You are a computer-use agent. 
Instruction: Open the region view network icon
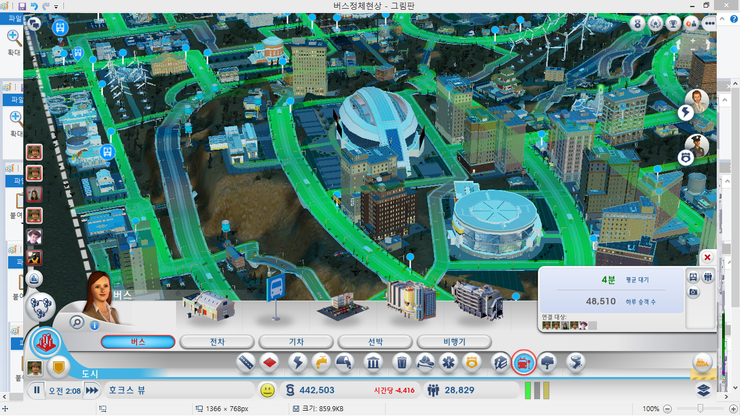click(x=41, y=306)
